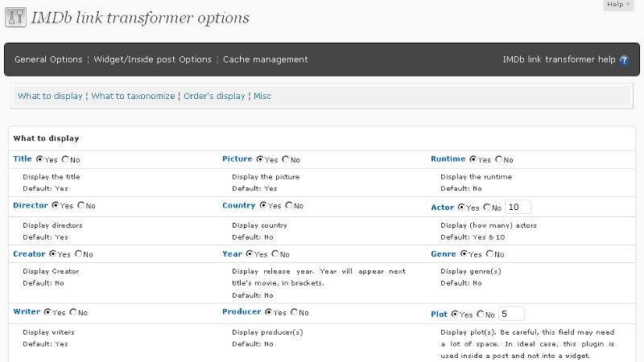Open the General Options tab
The width and height of the screenshot is (644, 362).
coord(48,60)
